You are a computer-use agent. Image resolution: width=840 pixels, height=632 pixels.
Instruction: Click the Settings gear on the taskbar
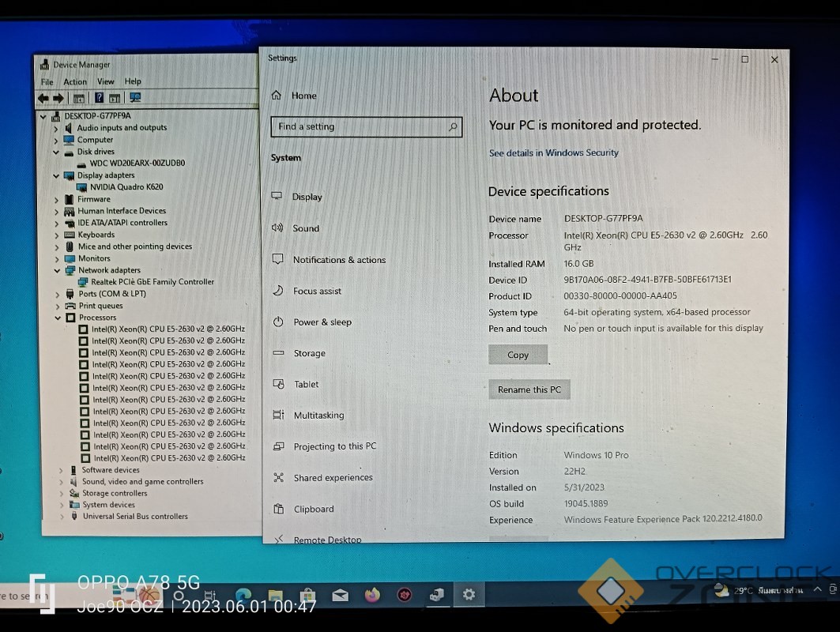[469, 595]
